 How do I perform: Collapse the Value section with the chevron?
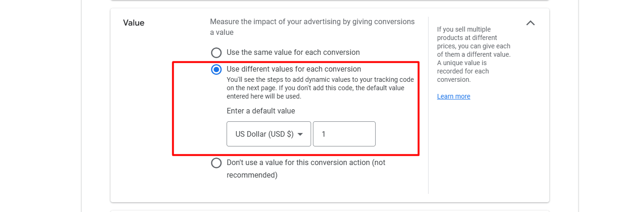click(530, 23)
